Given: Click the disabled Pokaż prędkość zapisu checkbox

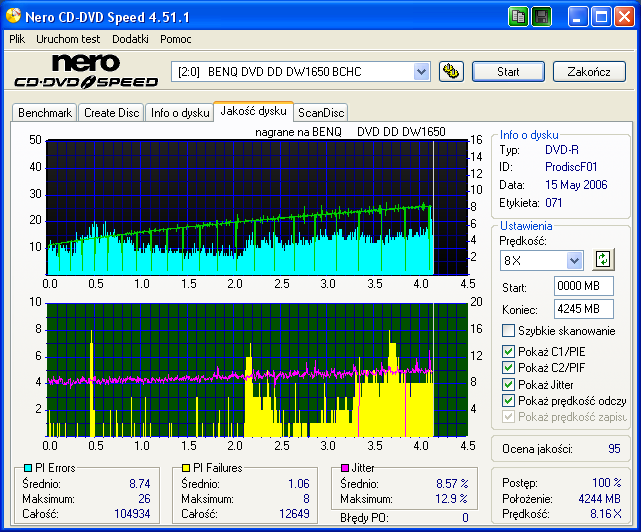Looking at the screenshot, I should point(509,417).
